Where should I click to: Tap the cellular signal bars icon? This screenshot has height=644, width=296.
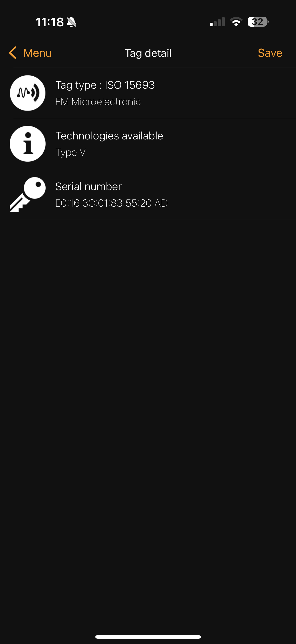(x=217, y=22)
